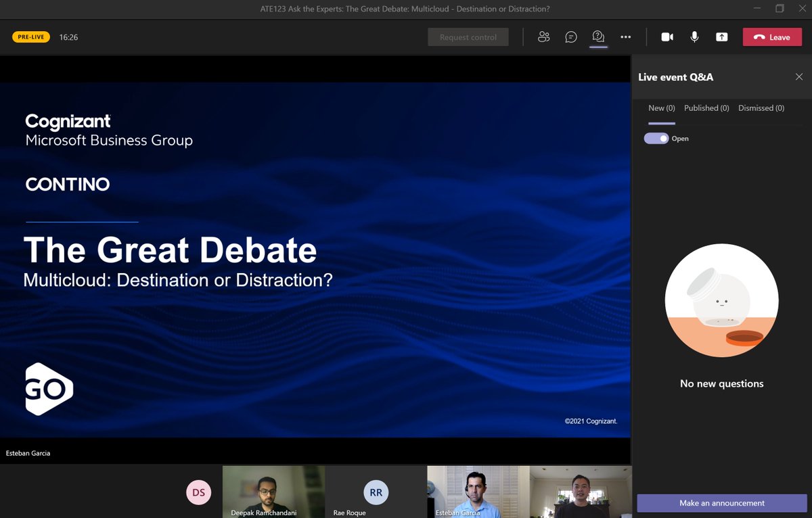The image size is (812, 518).
Task: Mute the microphone icon
Action: tap(694, 37)
